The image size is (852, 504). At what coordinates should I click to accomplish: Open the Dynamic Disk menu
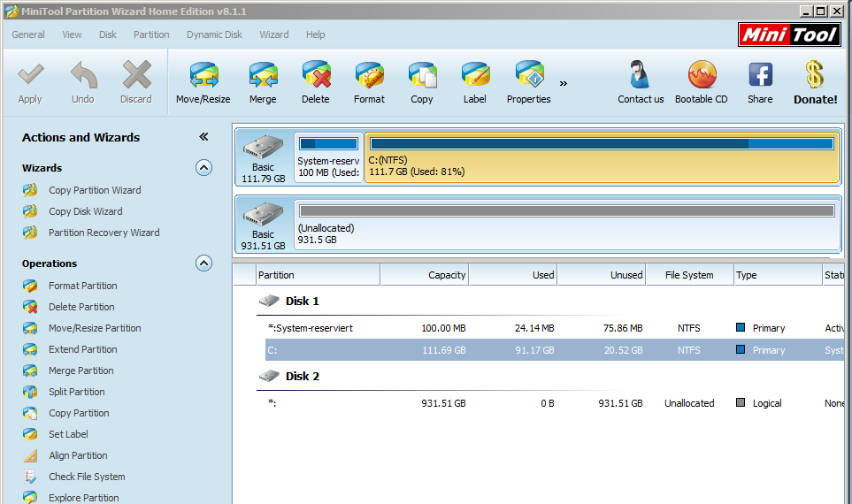215,34
